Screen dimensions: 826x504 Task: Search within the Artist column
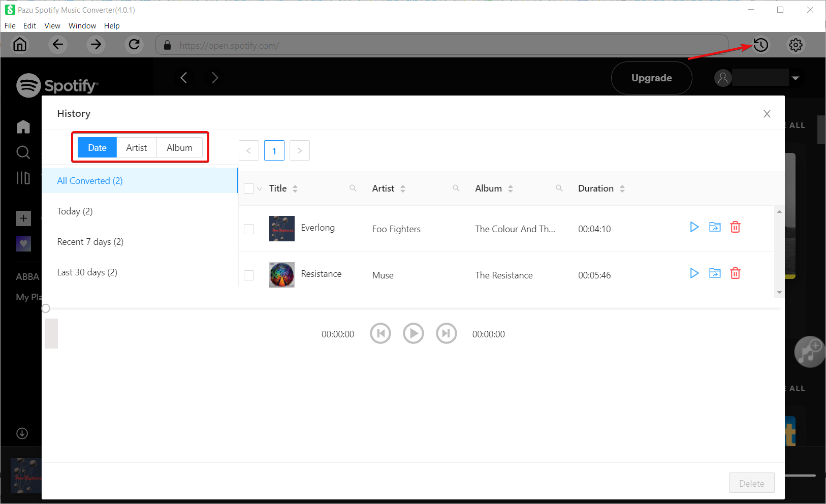456,188
